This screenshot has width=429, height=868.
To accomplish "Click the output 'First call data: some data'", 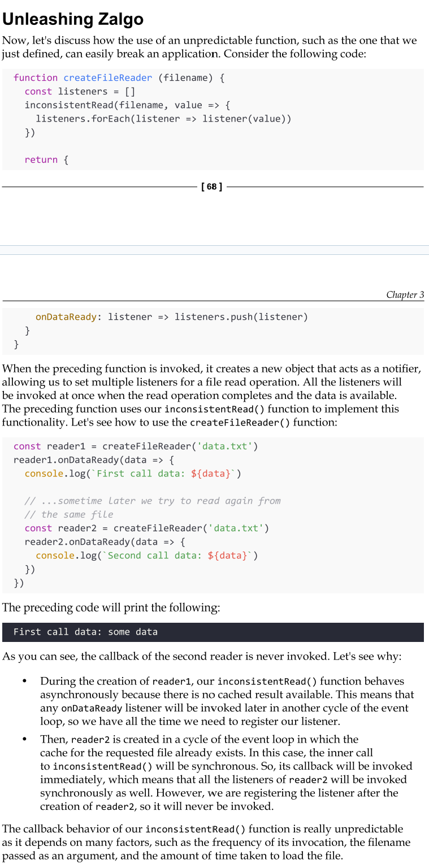I will 85,632.
